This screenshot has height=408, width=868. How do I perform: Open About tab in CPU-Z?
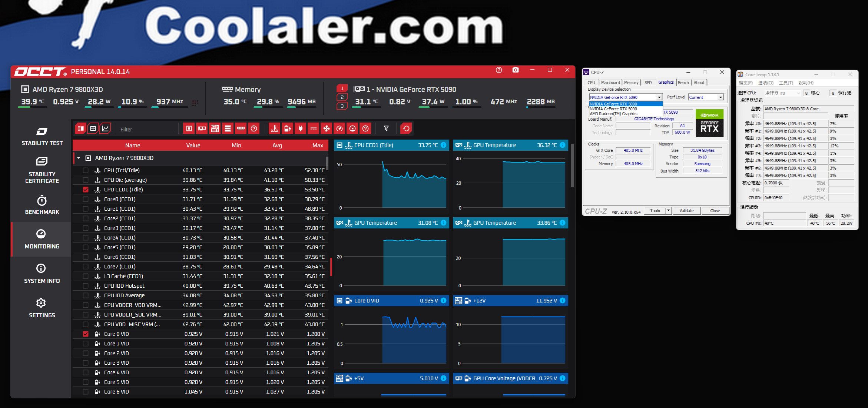point(699,83)
